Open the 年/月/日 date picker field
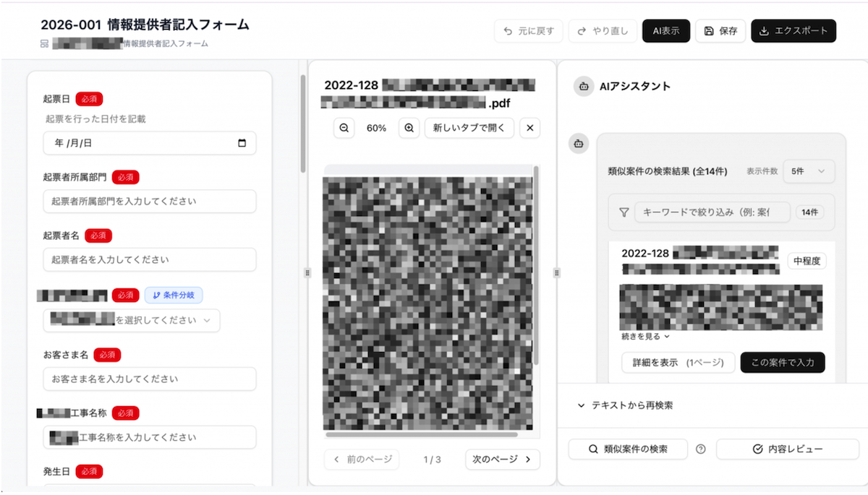Image resolution: width=868 pixels, height=495 pixels. point(149,143)
